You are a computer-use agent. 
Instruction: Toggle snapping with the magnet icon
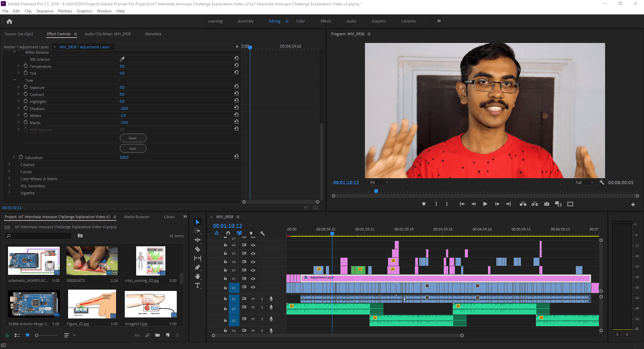point(228,234)
